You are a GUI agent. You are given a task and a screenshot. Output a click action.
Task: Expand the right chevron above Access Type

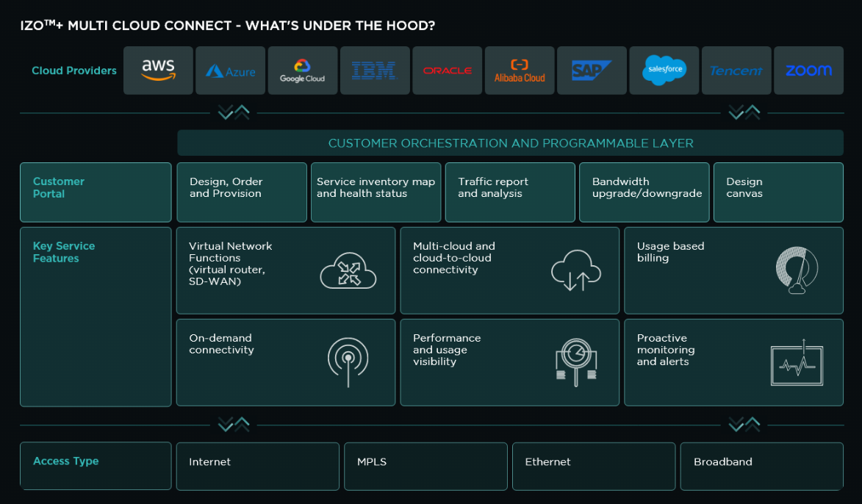744,424
